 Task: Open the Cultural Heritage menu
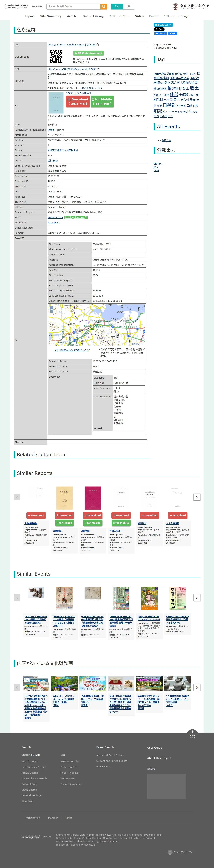[176, 16]
